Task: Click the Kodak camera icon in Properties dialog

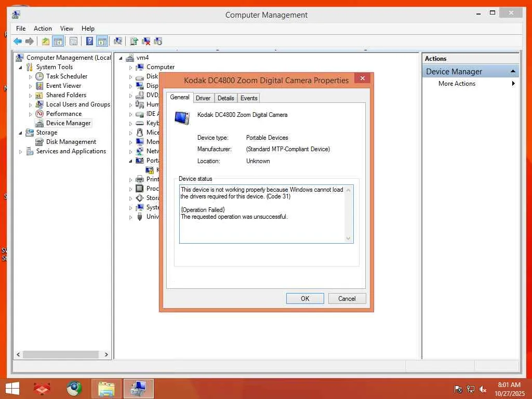Action: [x=182, y=118]
